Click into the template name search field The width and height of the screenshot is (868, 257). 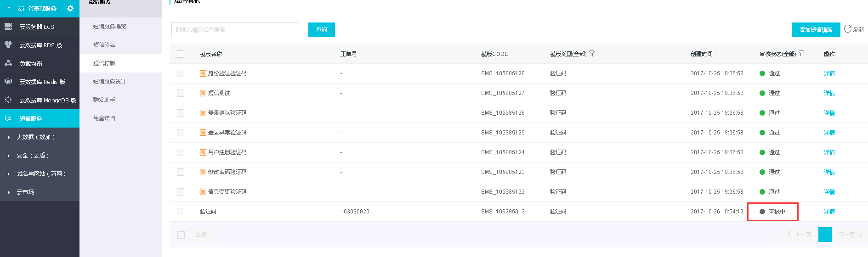pyautogui.click(x=235, y=30)
